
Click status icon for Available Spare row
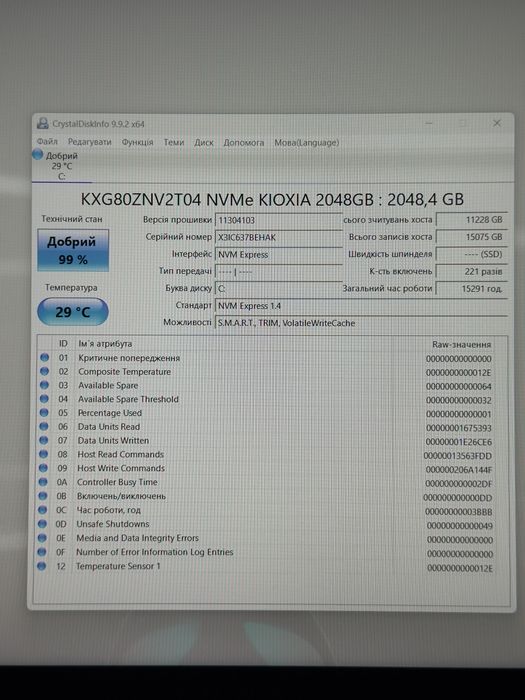coord(44,385)
